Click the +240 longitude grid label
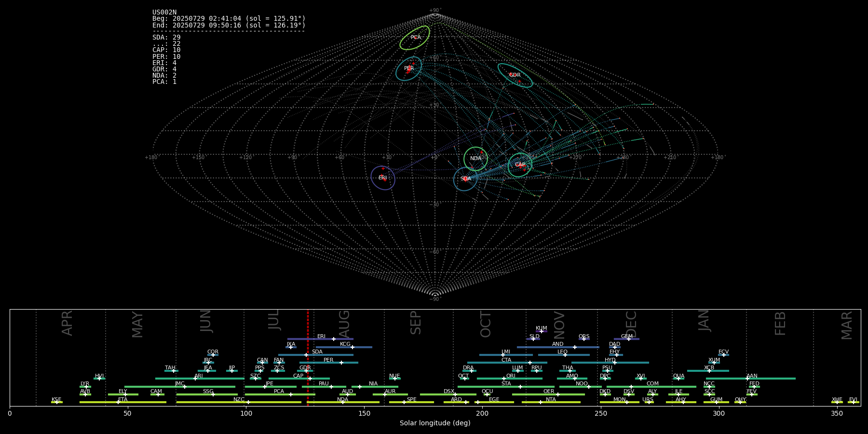868x434 pixels. tap(623, 157)
